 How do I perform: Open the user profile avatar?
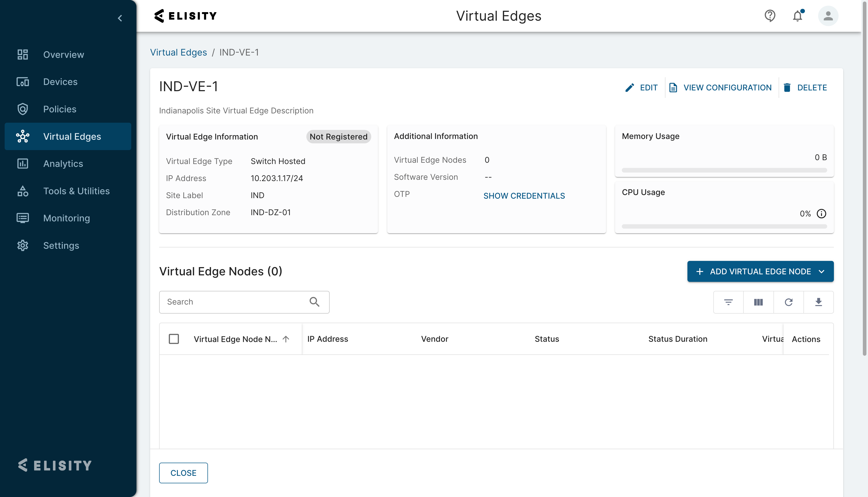coord(828,16)
